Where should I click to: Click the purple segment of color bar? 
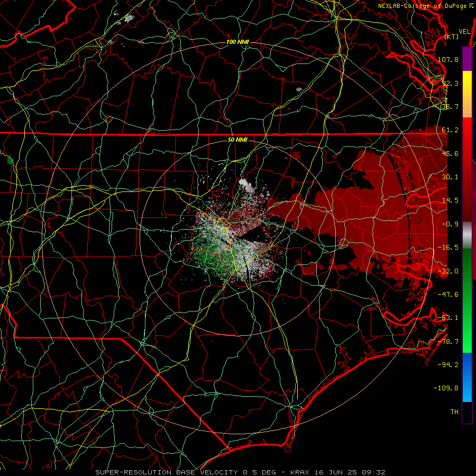[x=467, y=59]
